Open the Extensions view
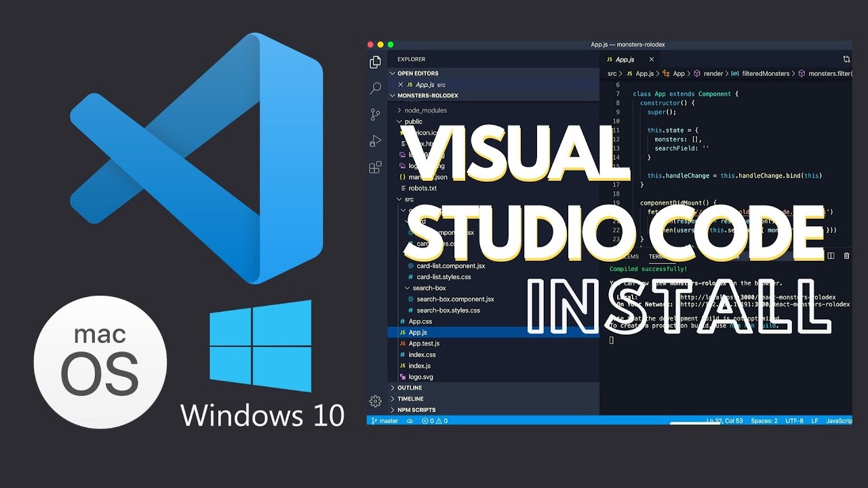The height and width of the screenshot is (488, 868). [375, 167]
